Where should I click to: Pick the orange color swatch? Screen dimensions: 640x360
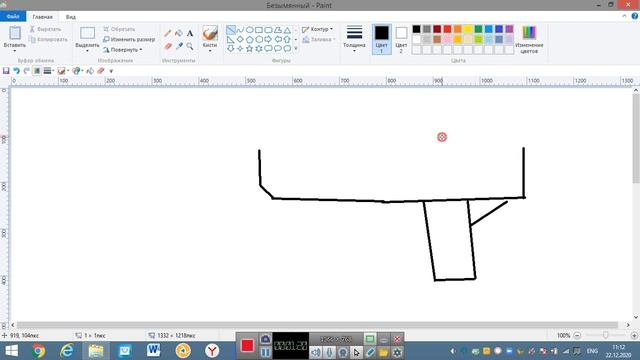tap(458, 29)
